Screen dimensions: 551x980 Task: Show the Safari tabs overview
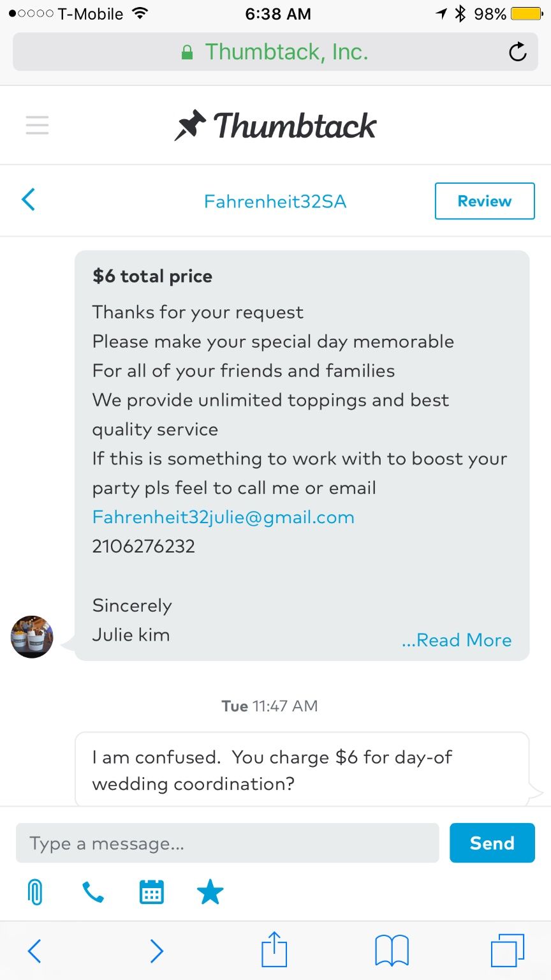(x=508, y=951)
